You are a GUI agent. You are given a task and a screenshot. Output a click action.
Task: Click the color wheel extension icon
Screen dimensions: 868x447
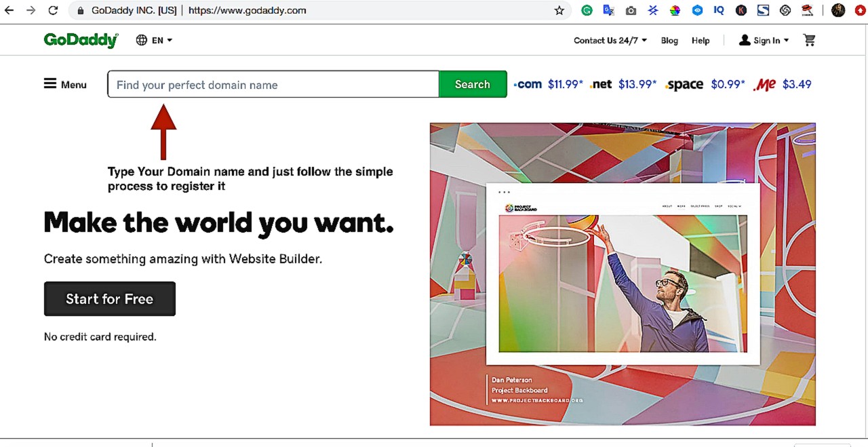tap(675, 10)
